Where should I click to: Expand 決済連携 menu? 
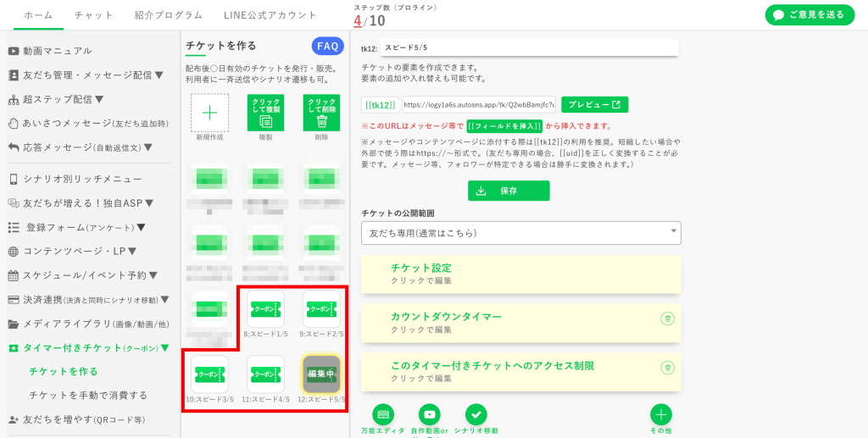pyautogui.click(x=88, y=300)
